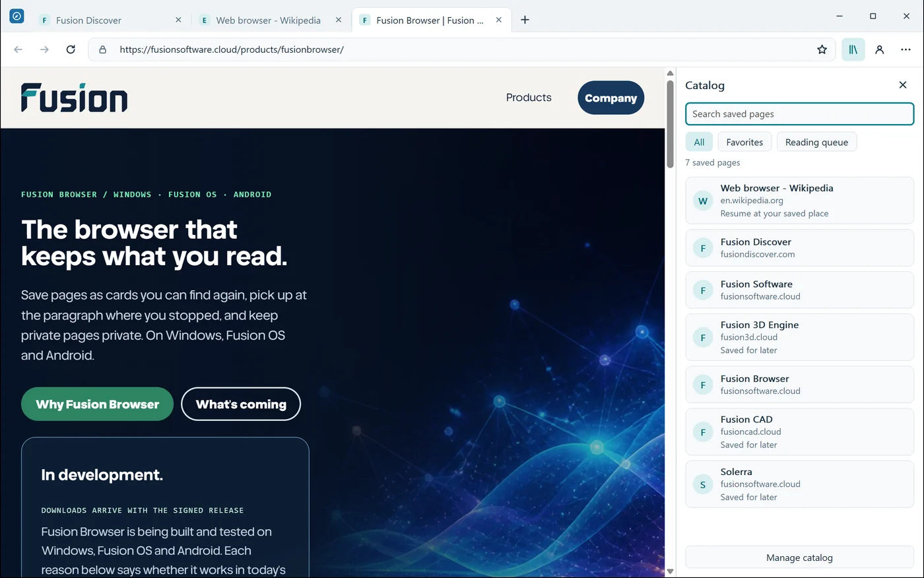Open the three-dot browser menu

(x=906, y=49)
